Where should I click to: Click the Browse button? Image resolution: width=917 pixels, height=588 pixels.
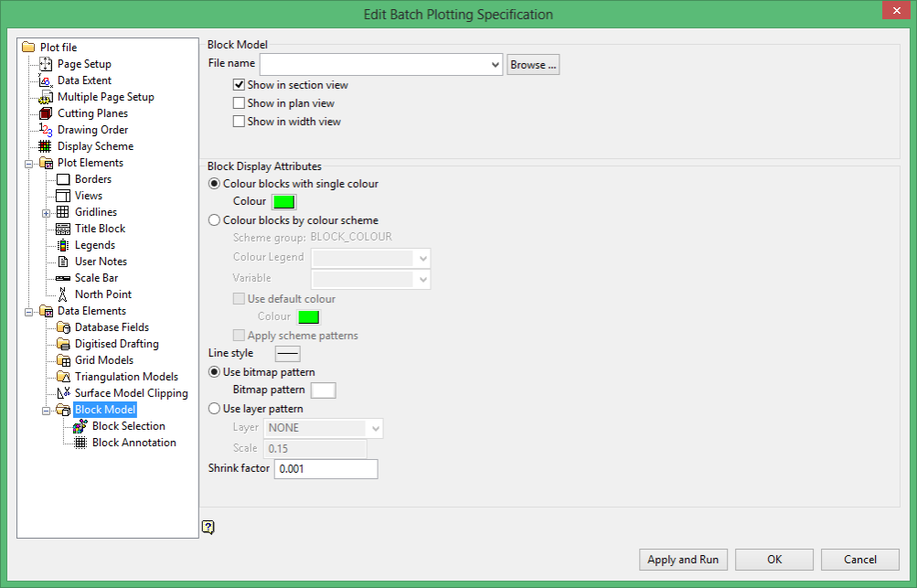tap(533, 65)
